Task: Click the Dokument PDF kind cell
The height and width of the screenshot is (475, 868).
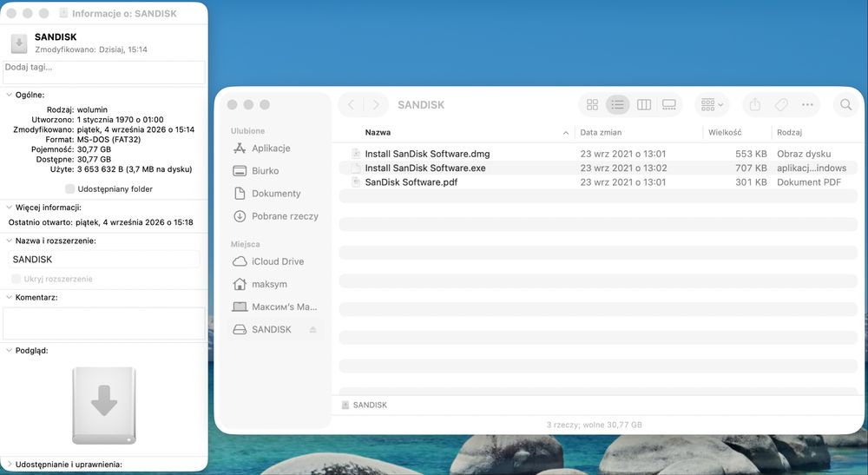Action: pos(808,182)
